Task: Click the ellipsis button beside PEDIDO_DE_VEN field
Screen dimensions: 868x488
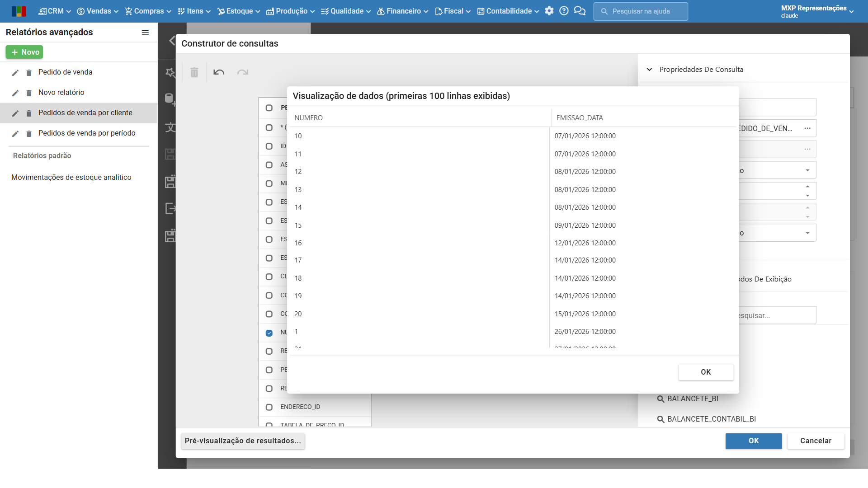Action: pos(807,128)
